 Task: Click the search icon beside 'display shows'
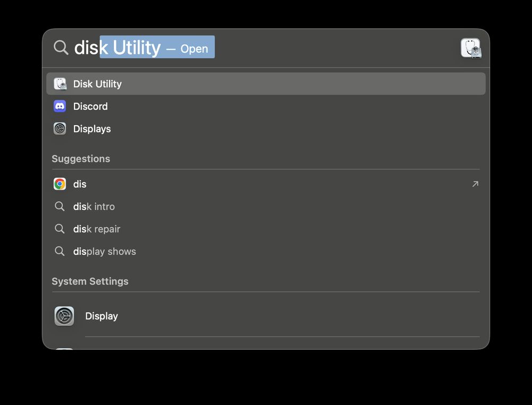click(x=60, y=251)
